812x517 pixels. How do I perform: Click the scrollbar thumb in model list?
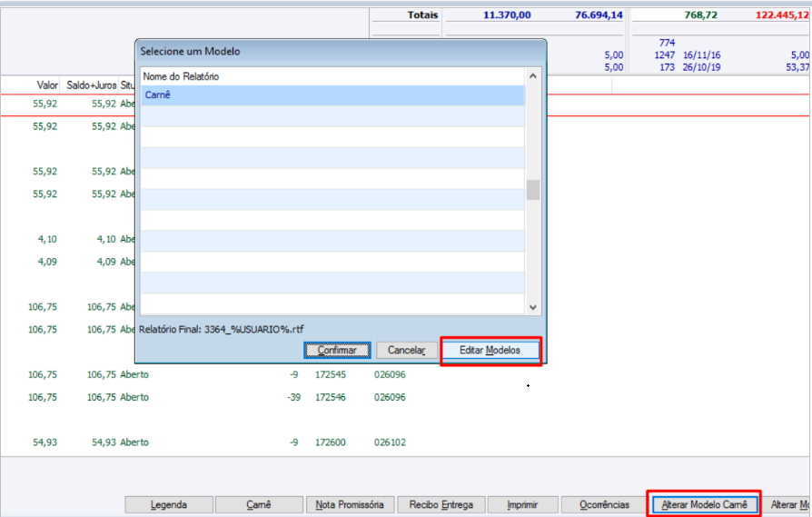533,190
